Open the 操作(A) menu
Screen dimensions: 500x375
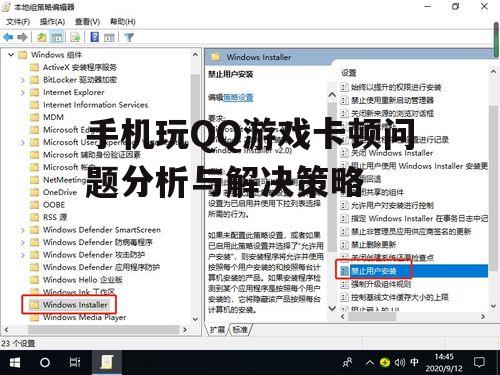[52, 22]
